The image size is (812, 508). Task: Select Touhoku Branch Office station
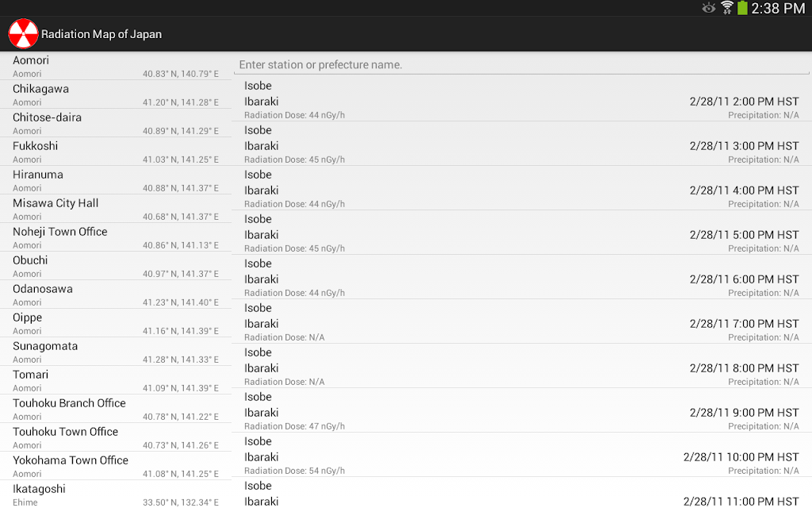(x=116, y=409)
